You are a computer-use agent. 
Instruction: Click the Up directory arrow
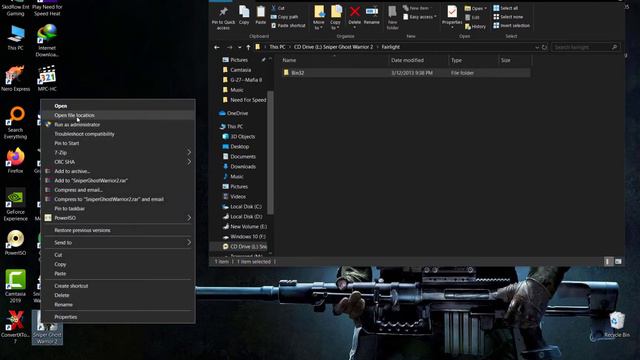click(248, 47)
